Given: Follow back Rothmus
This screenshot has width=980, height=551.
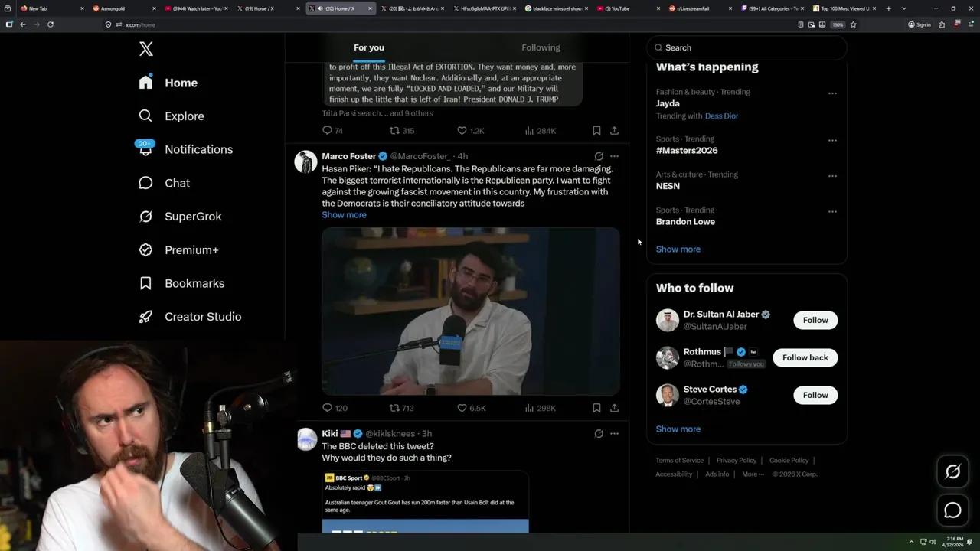Looking at the screenshot, I should 805,357.
